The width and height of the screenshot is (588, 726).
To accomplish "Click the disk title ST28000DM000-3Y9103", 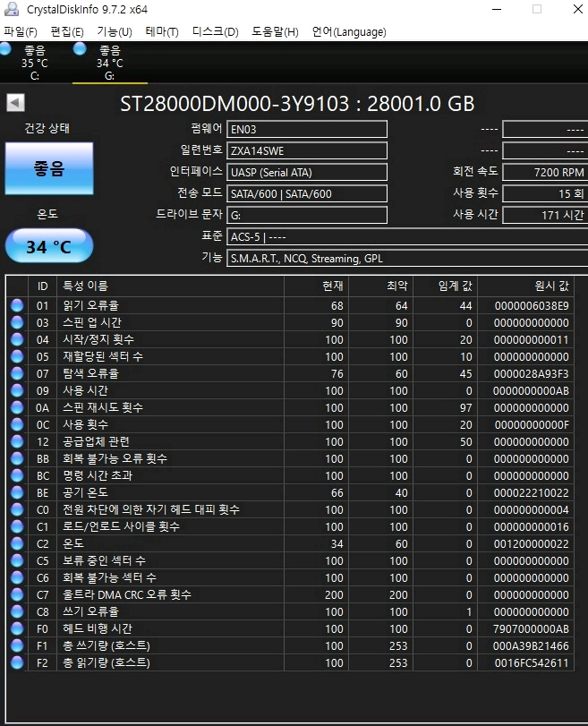I will [234, 104].
